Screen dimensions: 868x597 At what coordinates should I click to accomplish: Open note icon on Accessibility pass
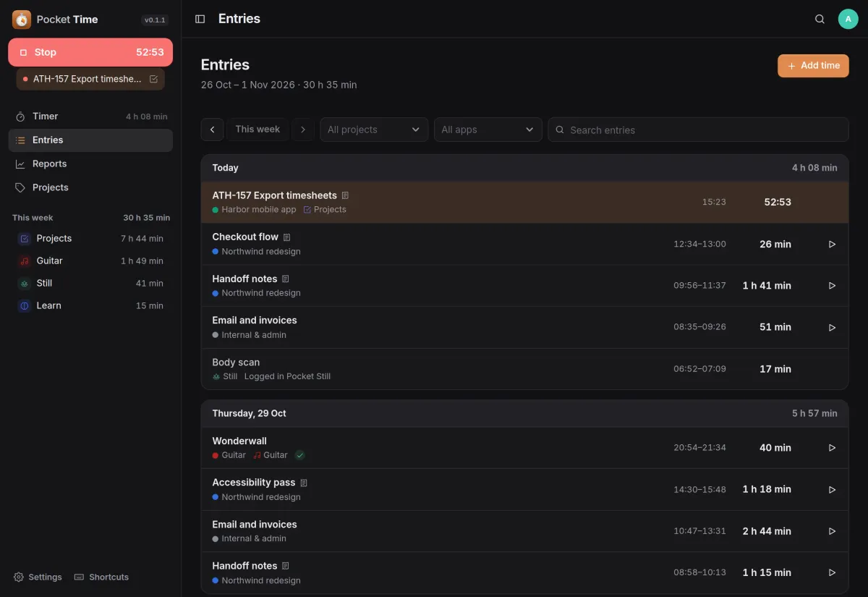tap(304, 483)
